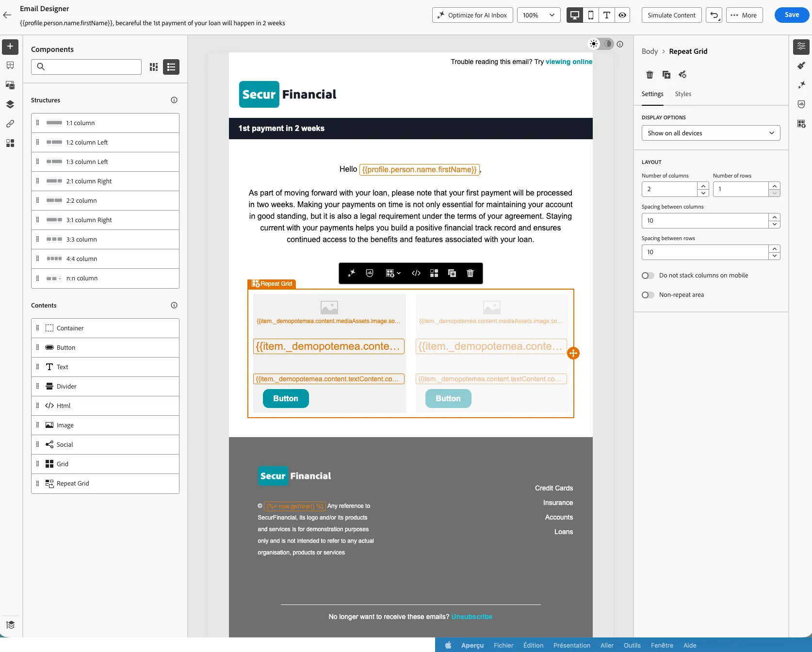Toggle Do not stack columns on mobile
This screenshot has height=652, width=812.
click(648, 276)
